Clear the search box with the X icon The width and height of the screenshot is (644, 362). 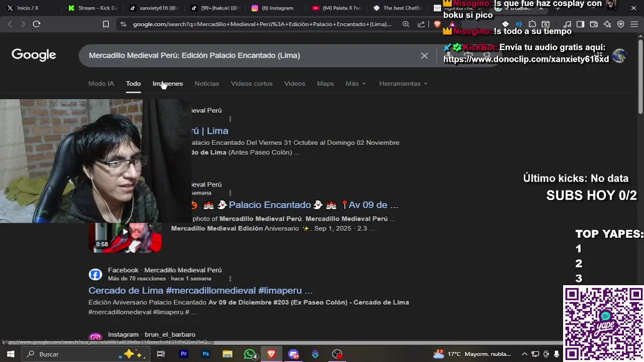click(x=425, y=55)
